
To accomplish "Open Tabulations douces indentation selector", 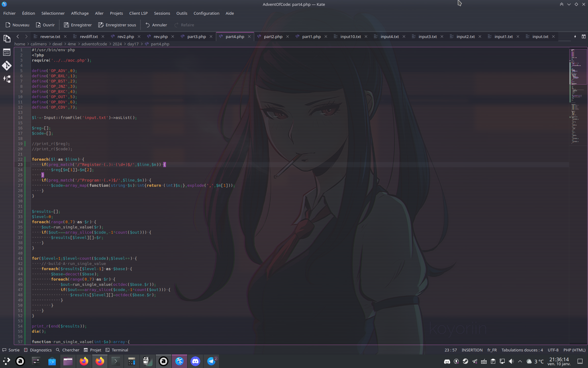I will tap(522, 350).
